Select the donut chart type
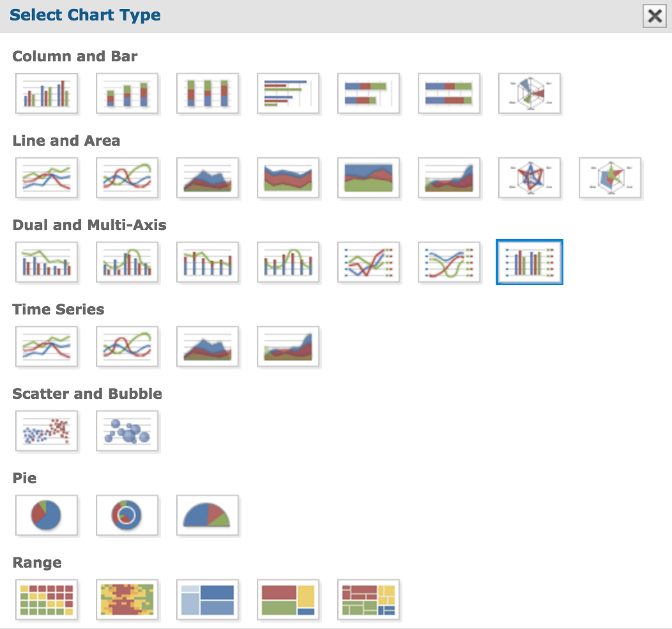 tap(127, 515)
